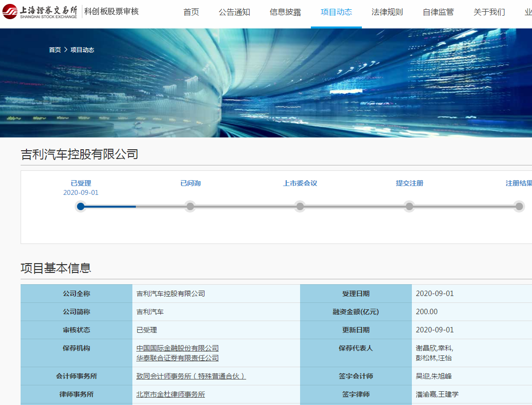
Task: Click the 签字律师 names 潘渝嘉,王建学
Action: [x=437, y=395]
